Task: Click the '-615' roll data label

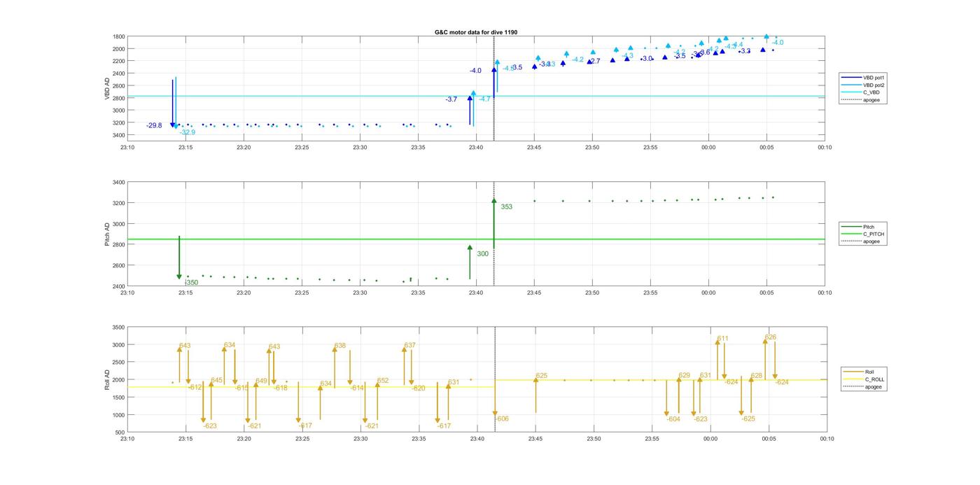Action: (x=241, y=388)
